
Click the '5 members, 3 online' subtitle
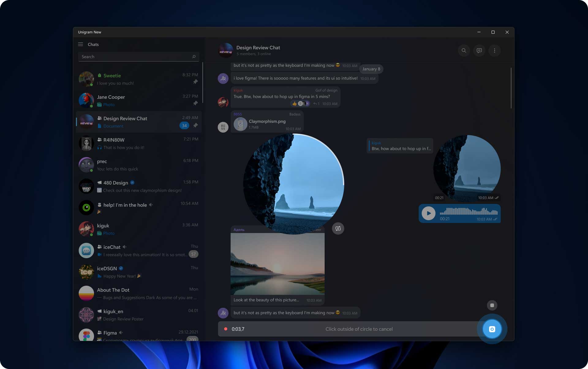tap(254, 54)
